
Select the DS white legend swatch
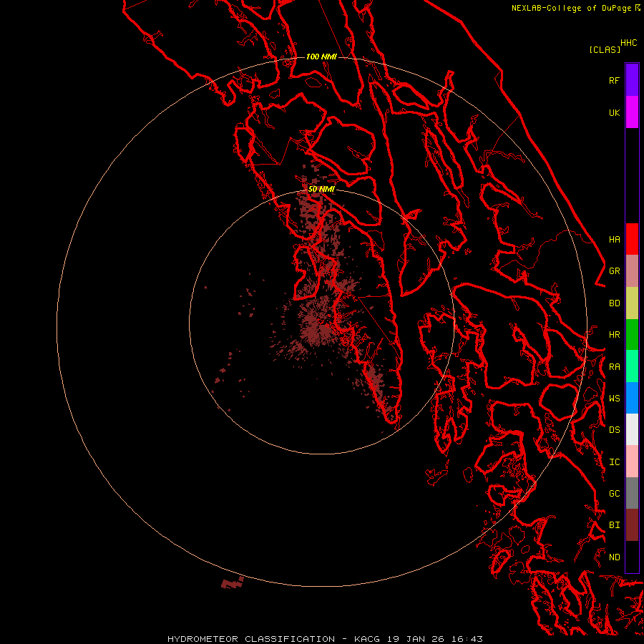point(632,429)
